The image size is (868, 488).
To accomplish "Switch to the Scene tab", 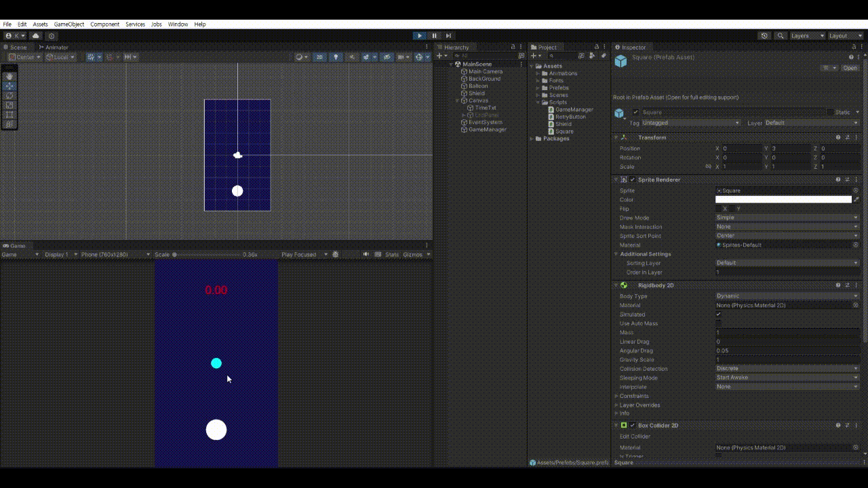I will (16, 47).
